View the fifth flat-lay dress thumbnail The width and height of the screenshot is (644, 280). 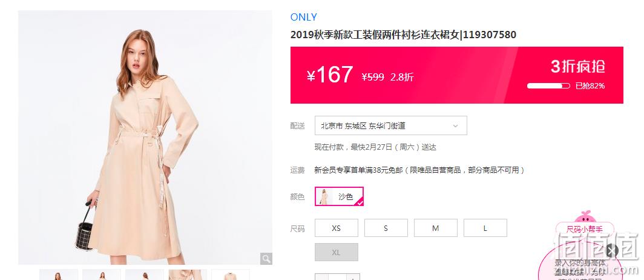tap(231, 275)
